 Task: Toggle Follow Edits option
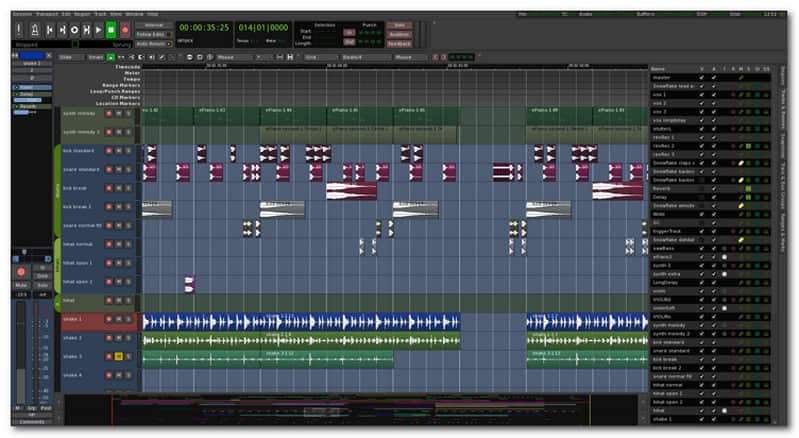coord(154,34)
